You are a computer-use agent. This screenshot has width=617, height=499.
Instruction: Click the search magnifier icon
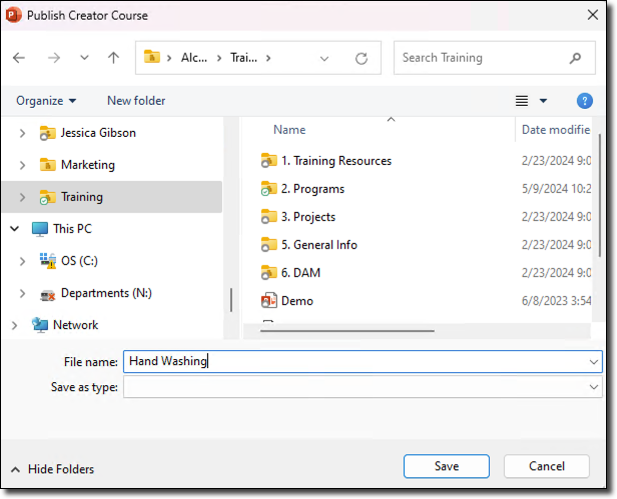click(x=575, y=58)
